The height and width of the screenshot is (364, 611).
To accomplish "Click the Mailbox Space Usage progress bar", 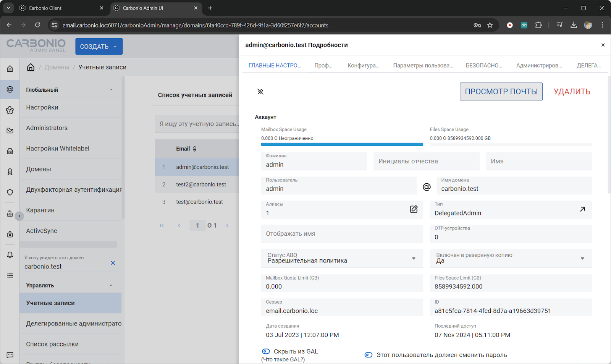I will [x=342, y=144].
